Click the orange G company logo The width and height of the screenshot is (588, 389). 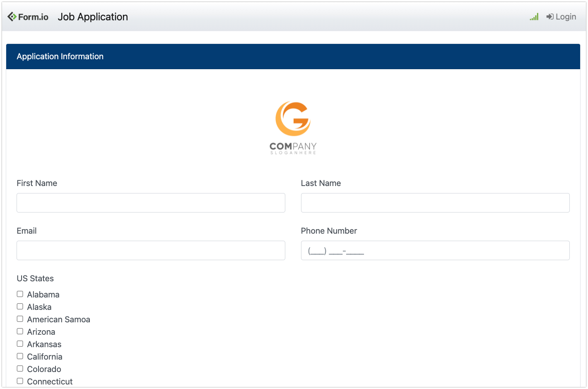click(x=293, y=119)
